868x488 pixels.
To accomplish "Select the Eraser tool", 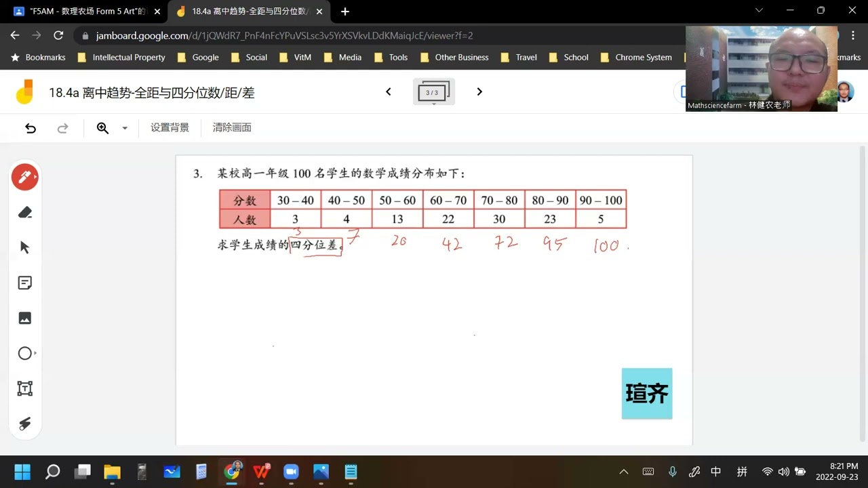I will pyautogui.click(x=25, y=213).
